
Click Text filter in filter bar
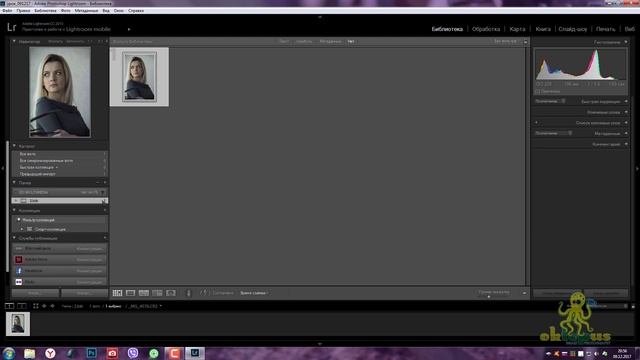[284, 41]
